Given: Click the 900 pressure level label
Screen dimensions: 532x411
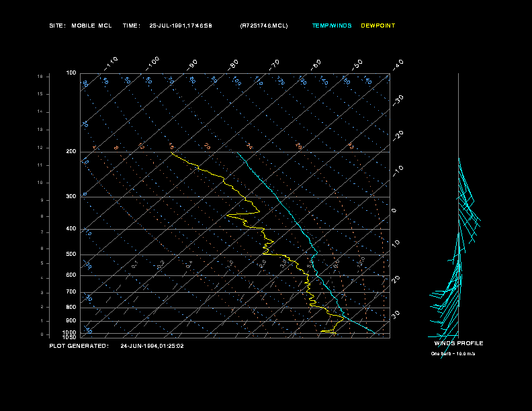Looking at the screenshot, I should coord(71,321).
